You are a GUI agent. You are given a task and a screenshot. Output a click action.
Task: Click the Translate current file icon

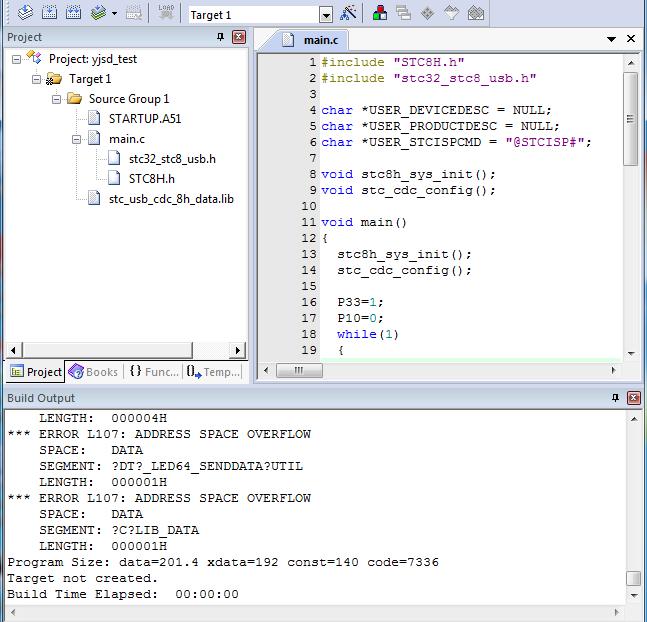point(26,13)
